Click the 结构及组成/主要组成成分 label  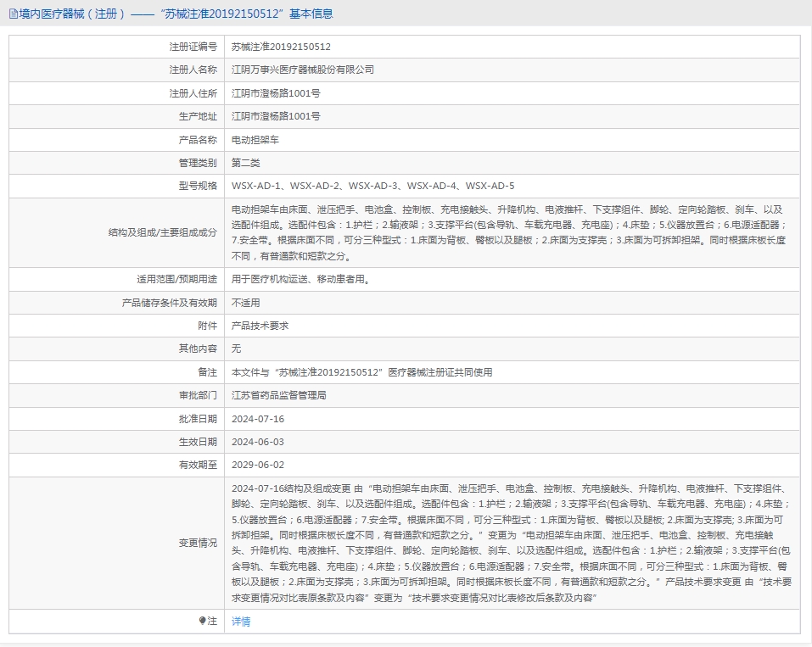[x=163, y=232]
